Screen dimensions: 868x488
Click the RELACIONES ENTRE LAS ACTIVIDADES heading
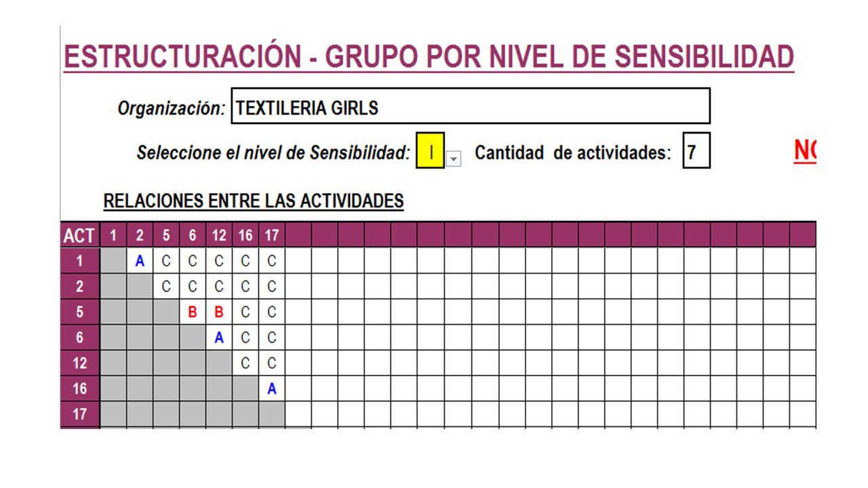click(254, 201)
